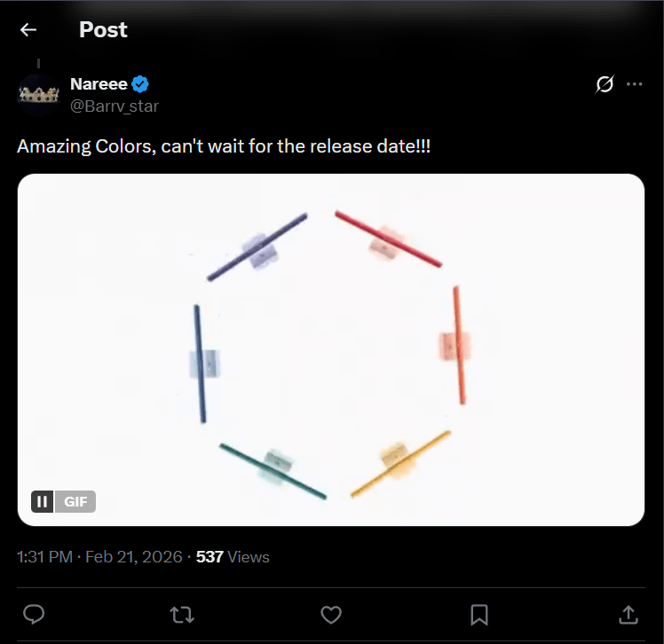664x644 pixels.
Task: Click the green pencil in the GIF
Action: pyautogui.click(x=273, y=470)
